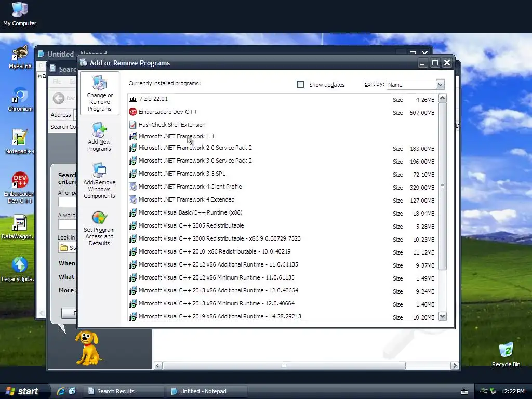Screen dimensions: 532x399
Task: Switch to Untitled - Notepad taskbar button
Action: [206, 391]
